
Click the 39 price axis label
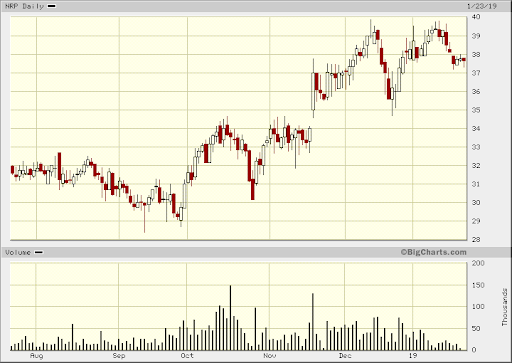pyautogui.click(x=476, y=36)
